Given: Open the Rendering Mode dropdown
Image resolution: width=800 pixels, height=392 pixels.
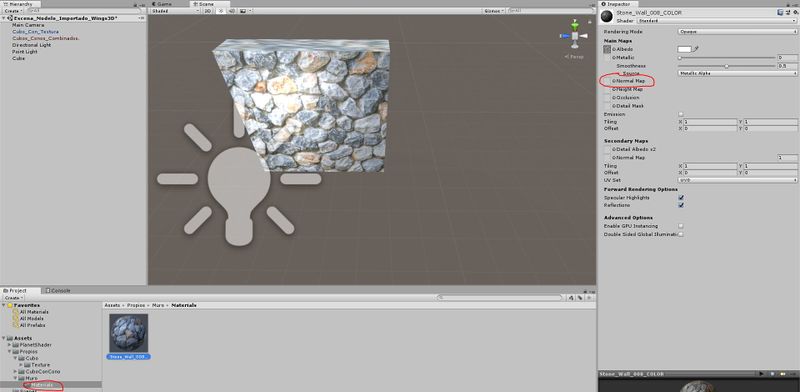Looking at the screenshot, I should tap(737, 32).
